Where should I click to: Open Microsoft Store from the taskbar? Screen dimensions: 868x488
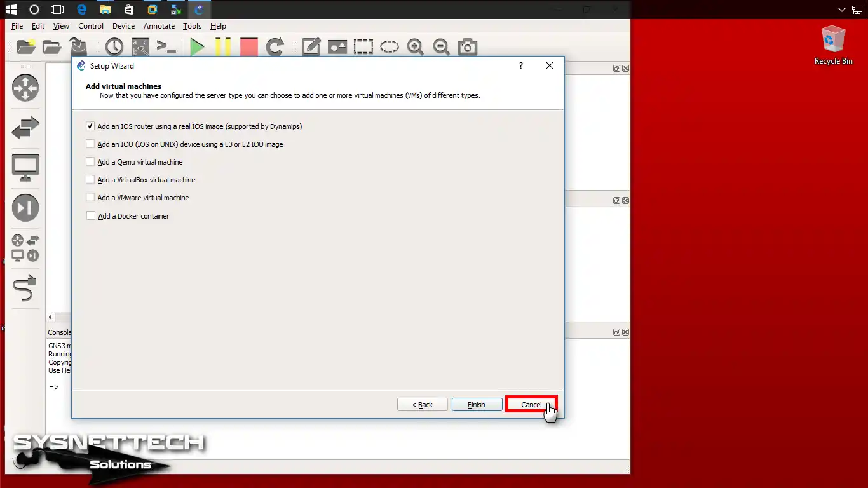tap(129, 9)
